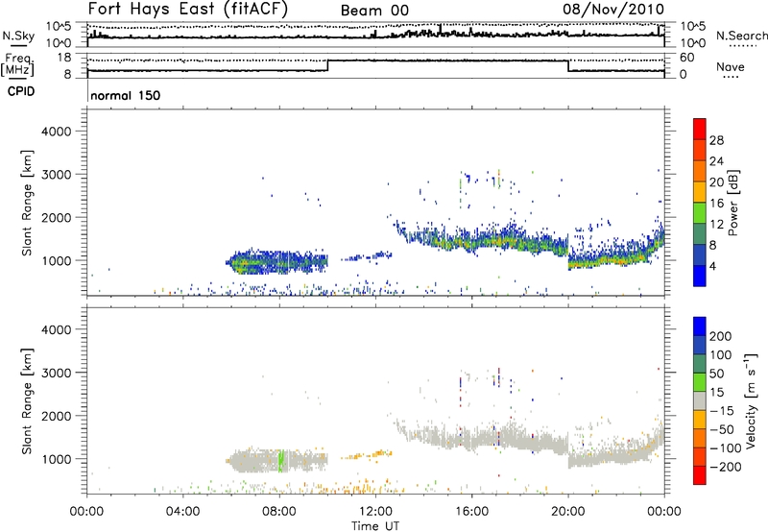The height and width of the screenshot is (532, 768).
Task: Click the 'Fort Hays East (fitACF)' title
Action: pyautogui.click(x=187, y=9)
